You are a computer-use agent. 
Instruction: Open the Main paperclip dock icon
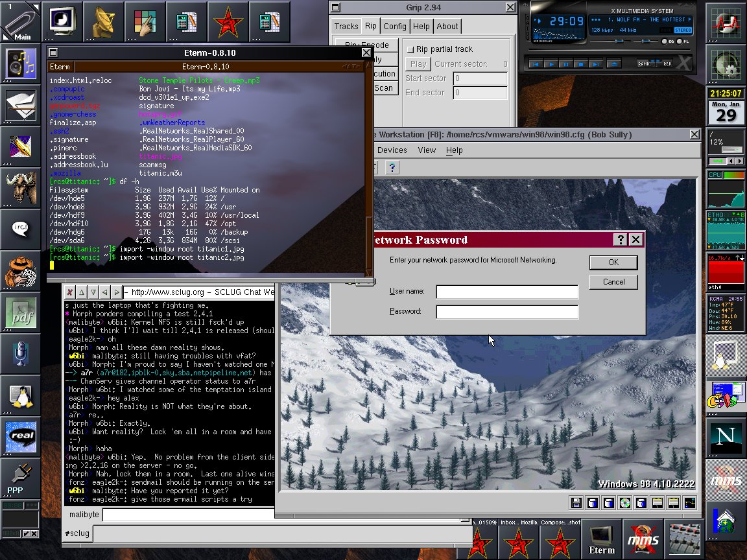point(21,21)
